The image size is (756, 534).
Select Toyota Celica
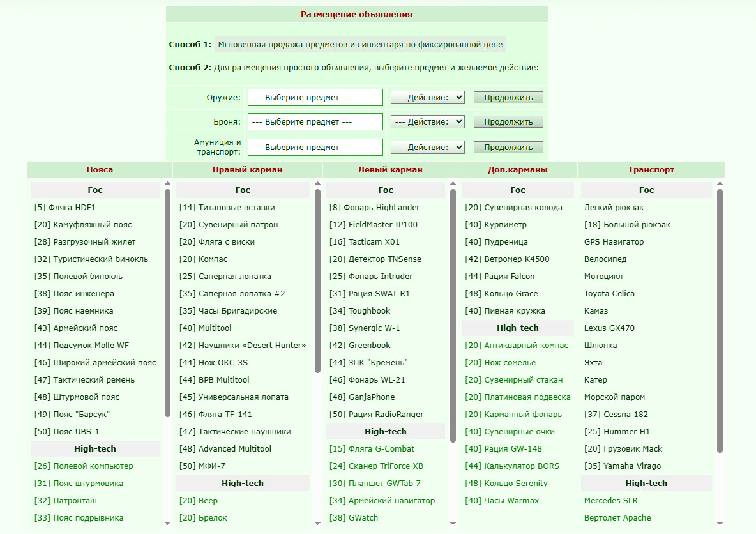point(609,294)
